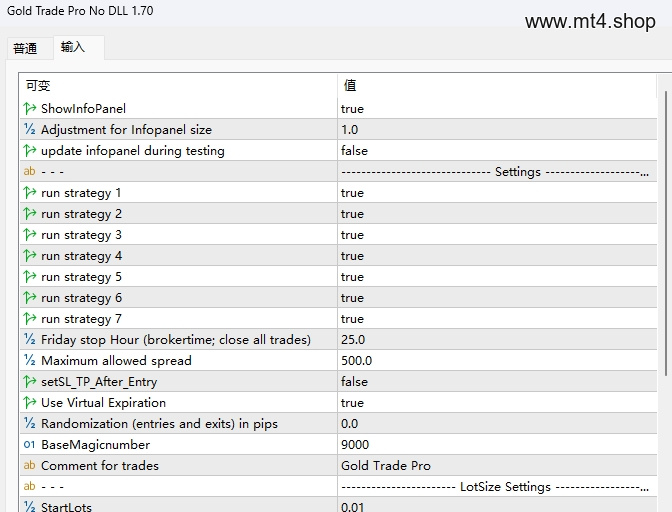Click the 值 column header

497,86
